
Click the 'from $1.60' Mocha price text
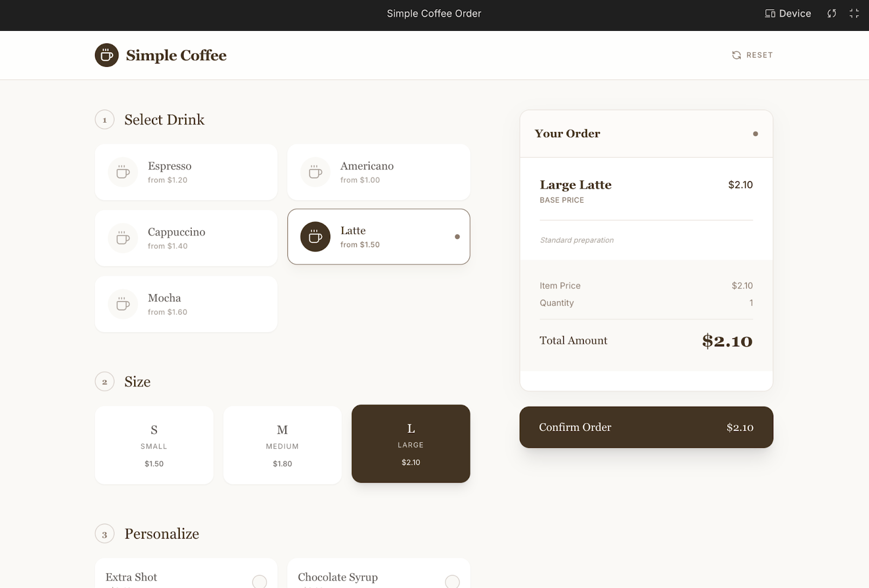tap(167, 312)
